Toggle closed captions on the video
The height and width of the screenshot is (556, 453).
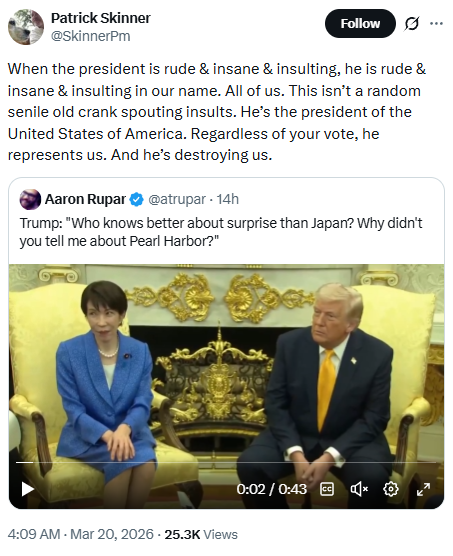327,489
